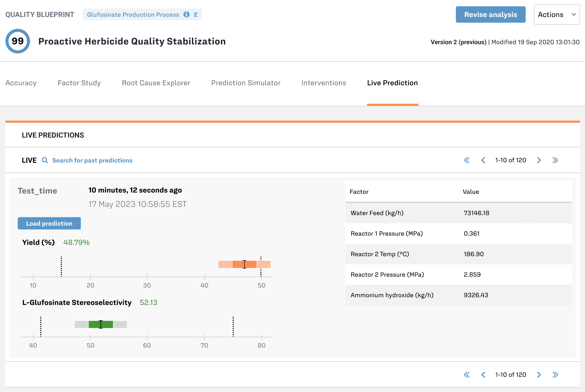Click the search magnifier icon next to LIVE
Screen dimensions: 585x392
coord(45,160)
